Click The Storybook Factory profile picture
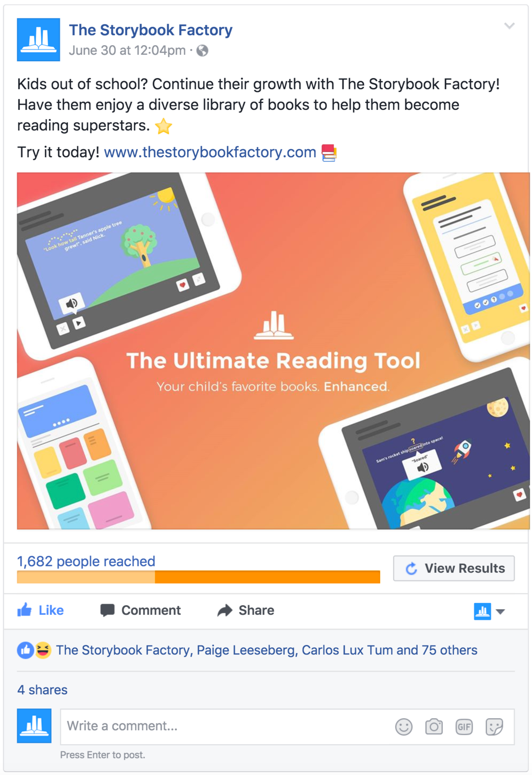 coord(38,39)
